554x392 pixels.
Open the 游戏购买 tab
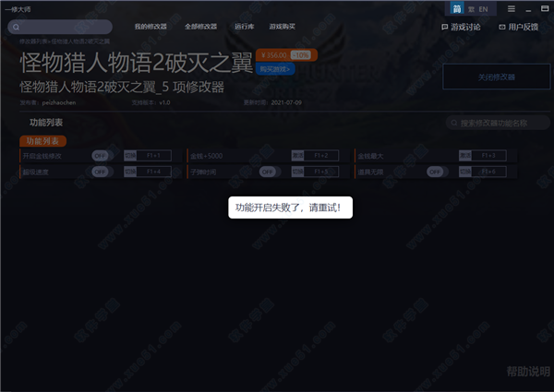(x=282, y=27)
